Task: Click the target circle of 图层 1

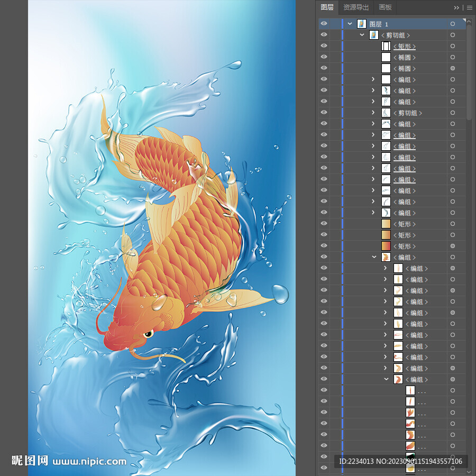Action: (452, 24)
